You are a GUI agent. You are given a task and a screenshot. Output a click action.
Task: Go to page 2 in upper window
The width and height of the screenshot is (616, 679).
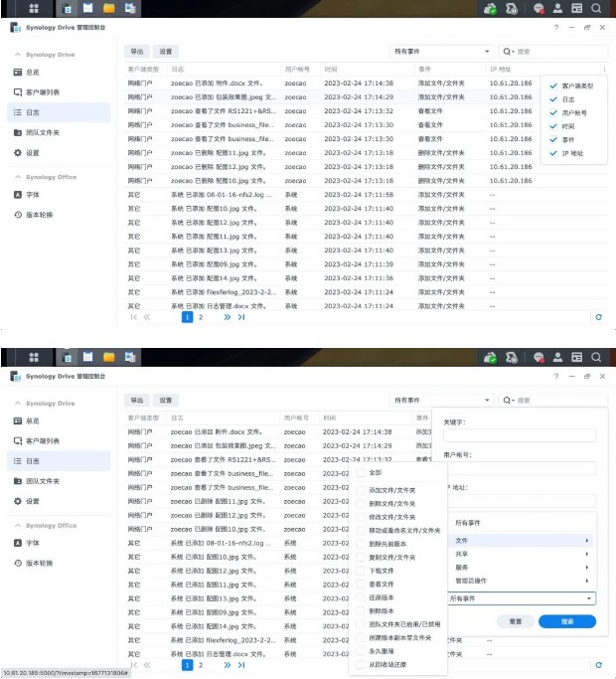201,317
